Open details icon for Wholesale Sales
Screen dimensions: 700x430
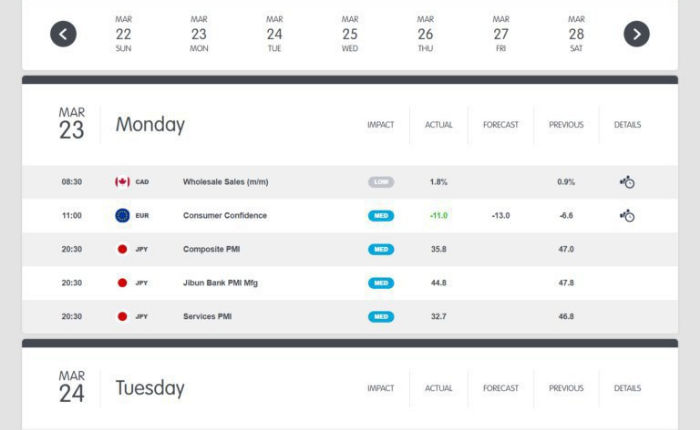click(x=627, y=182)
